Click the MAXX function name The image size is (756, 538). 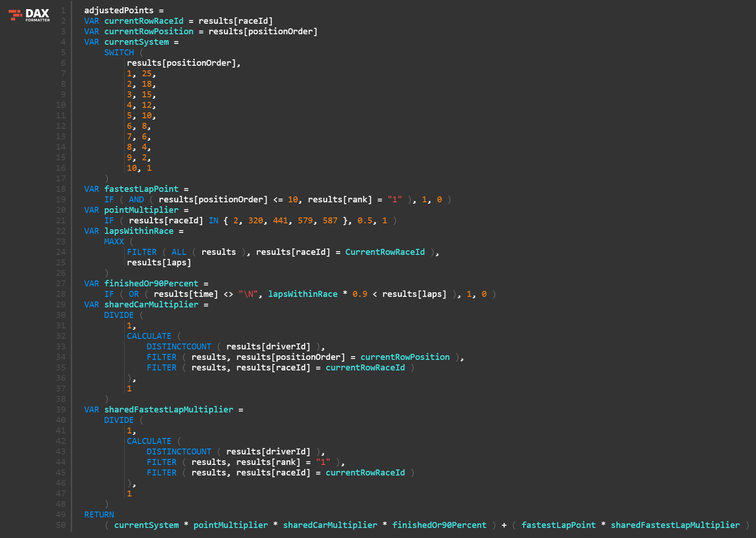tap(114, 242)
